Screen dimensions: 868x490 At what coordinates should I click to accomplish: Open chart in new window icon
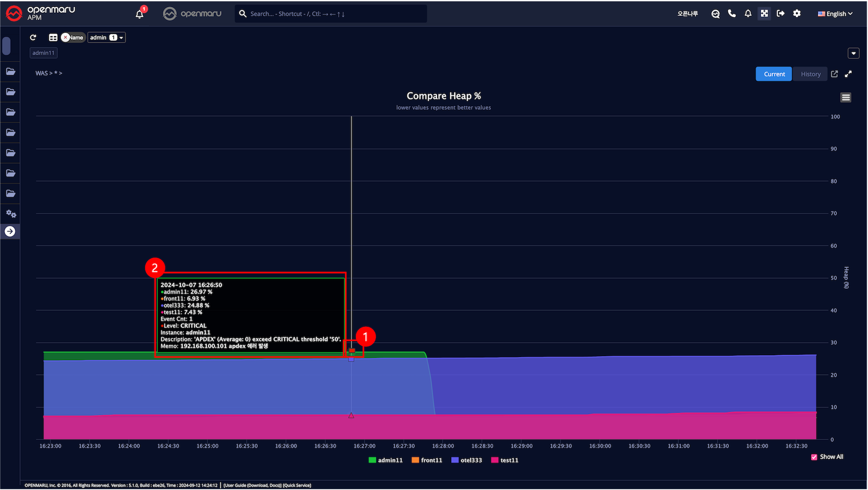click(835, 74)
